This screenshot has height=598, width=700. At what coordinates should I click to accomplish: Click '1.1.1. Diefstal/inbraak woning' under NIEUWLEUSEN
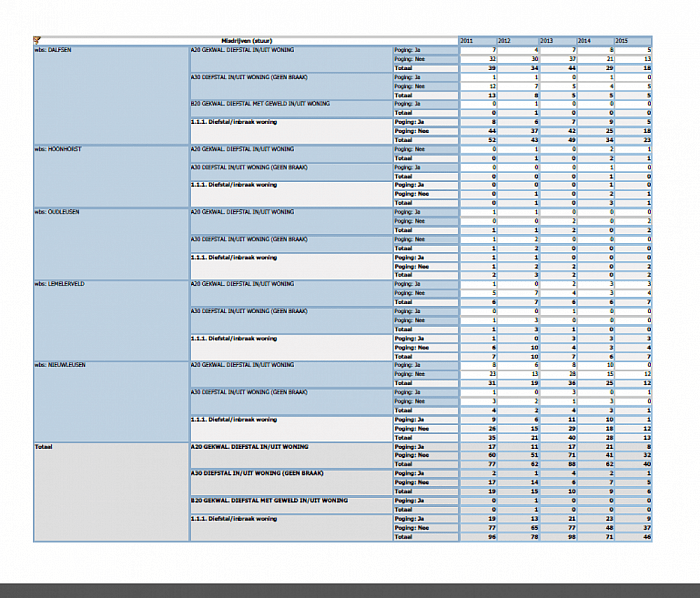coord(233,419)
